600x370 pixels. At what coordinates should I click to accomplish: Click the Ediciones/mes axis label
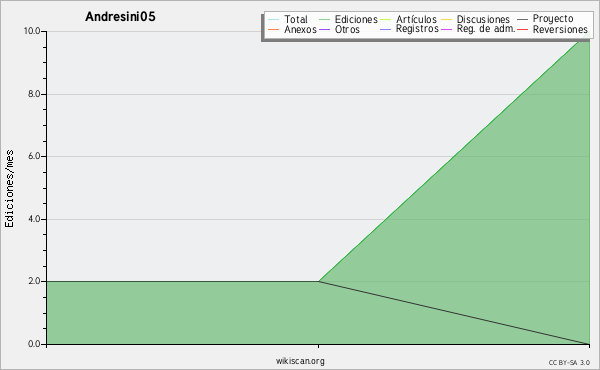[x=9, y=189]
